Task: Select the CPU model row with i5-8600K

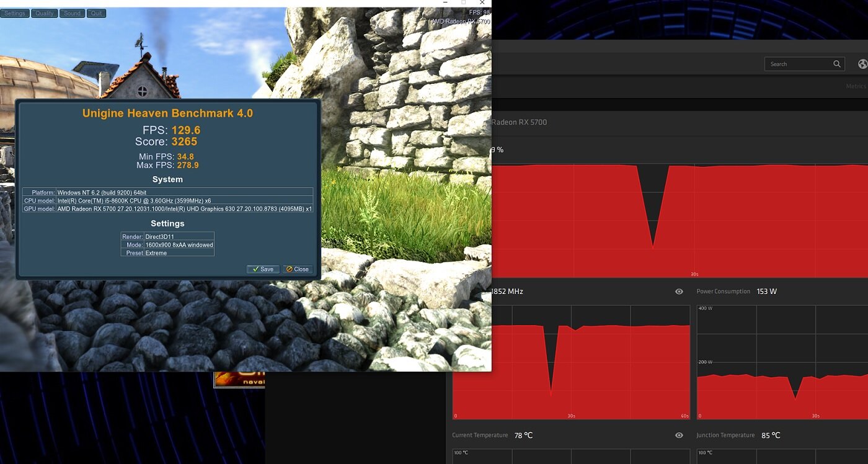Action: pyautogui.click(x=167, y=200)
